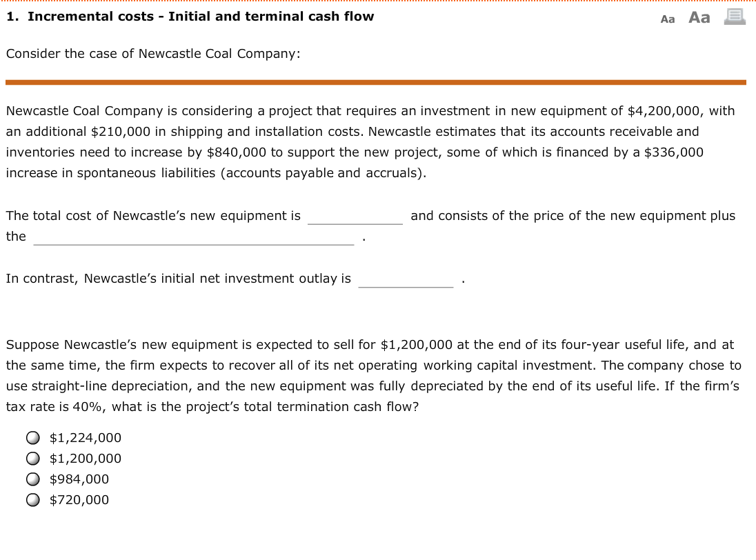Screen dimensions: 756x560
Task: Select the $1,224,000 answer option
Action: 32,437
